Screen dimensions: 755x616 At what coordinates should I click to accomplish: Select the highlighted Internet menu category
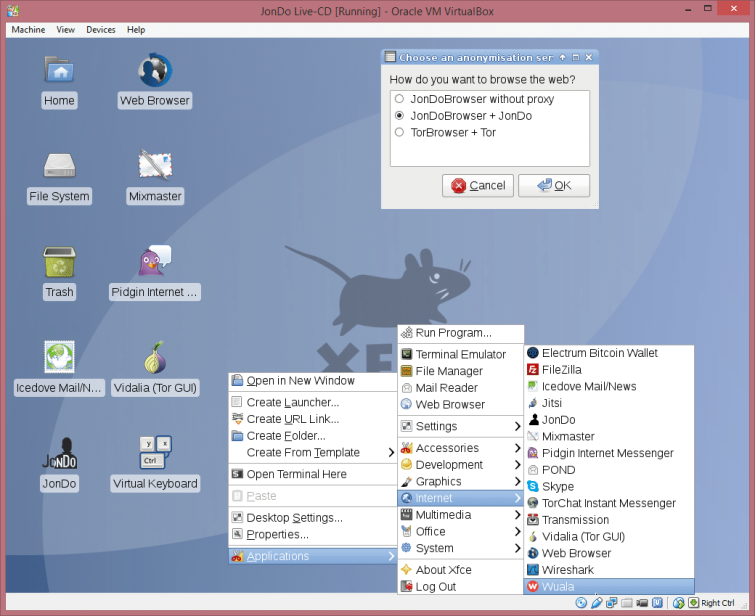(460, 498)
